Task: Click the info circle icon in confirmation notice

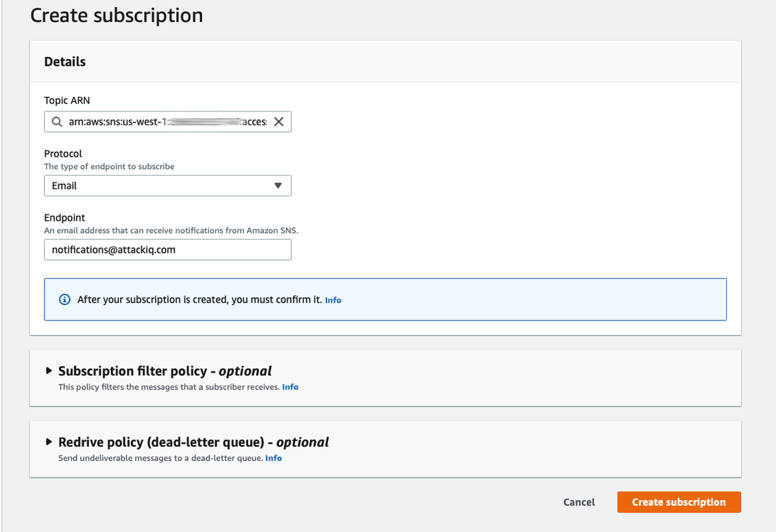Action: [x=64, y=300]
